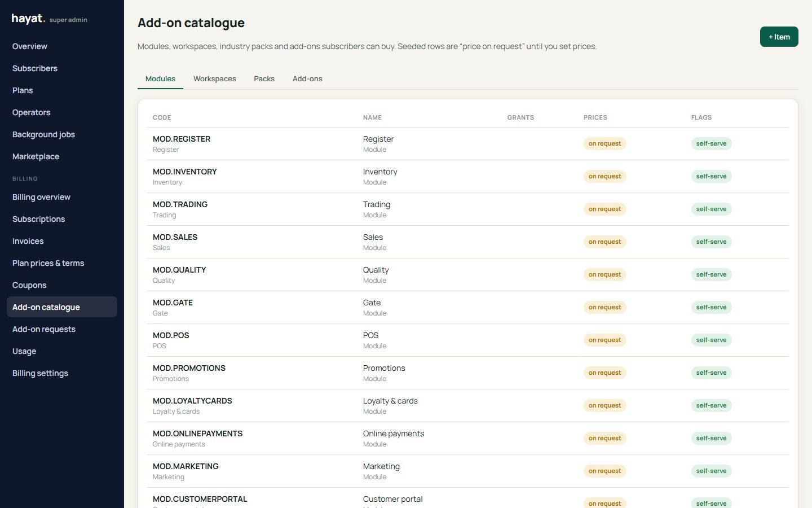The image size is (812, 508).
Task: Click the + Item button
Action: point(779,37)
